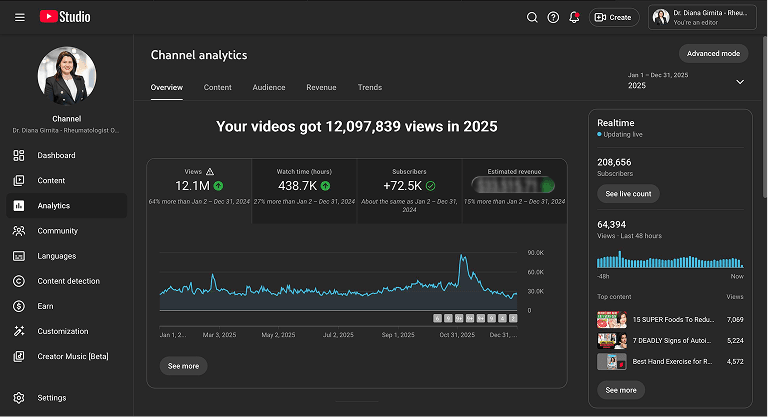Open the hamburger navigation menu
768x417 pixels.
20,17
